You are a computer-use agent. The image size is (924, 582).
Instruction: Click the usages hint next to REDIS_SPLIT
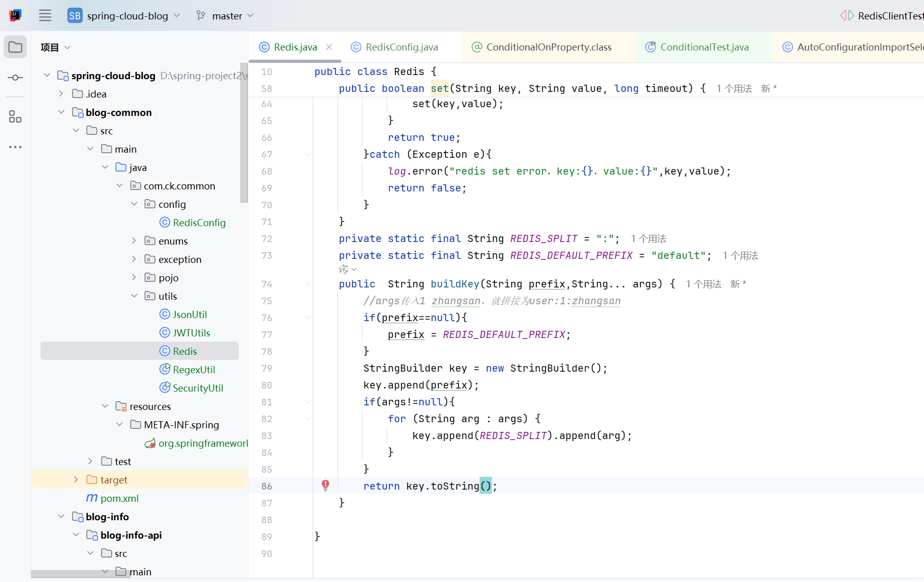click(648, 238)
